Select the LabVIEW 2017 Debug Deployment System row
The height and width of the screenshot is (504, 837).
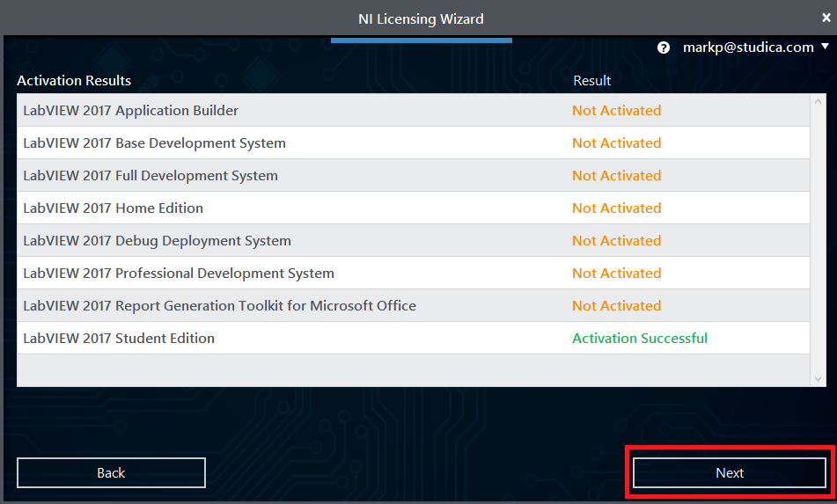pos(413,240)
